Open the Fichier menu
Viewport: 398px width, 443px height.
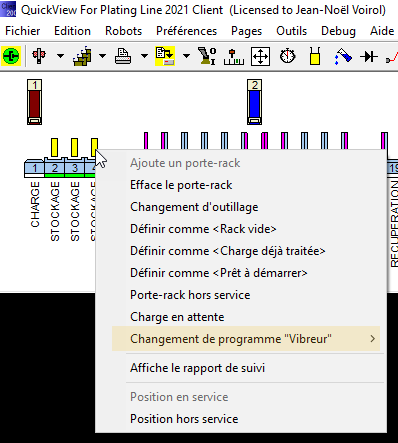point(23,31)
